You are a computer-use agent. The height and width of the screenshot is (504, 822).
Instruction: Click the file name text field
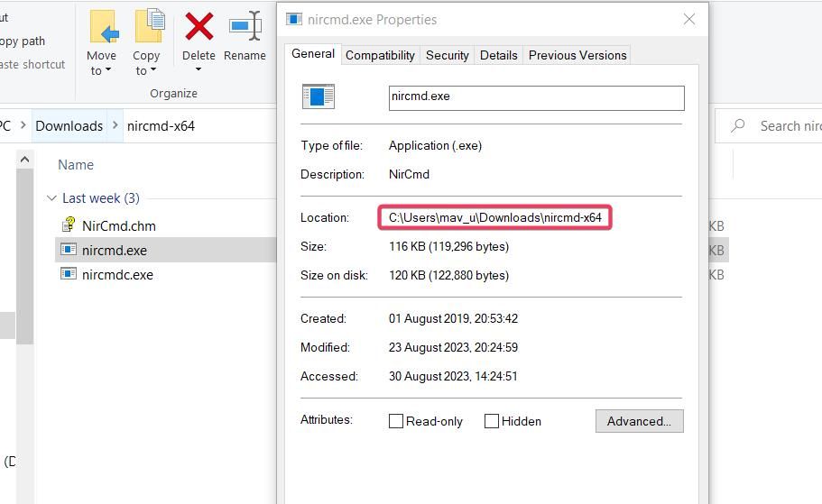click(536, 97)
